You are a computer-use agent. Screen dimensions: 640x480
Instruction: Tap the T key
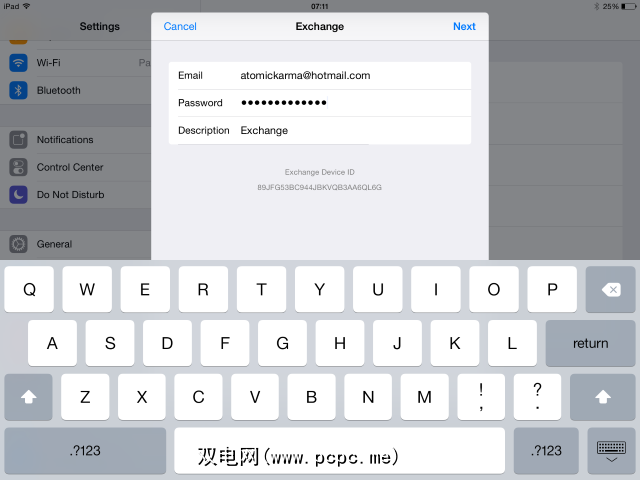pyautogui.click(x=262, y=289)
